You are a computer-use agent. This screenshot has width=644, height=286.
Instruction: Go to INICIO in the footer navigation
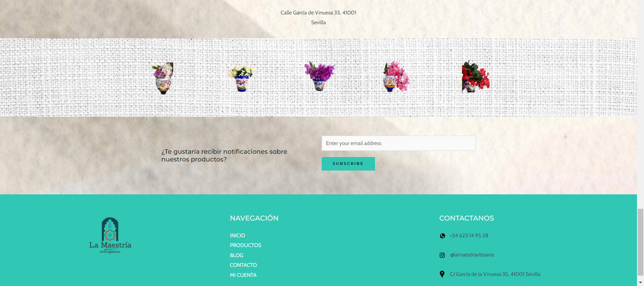click(237, 236)
